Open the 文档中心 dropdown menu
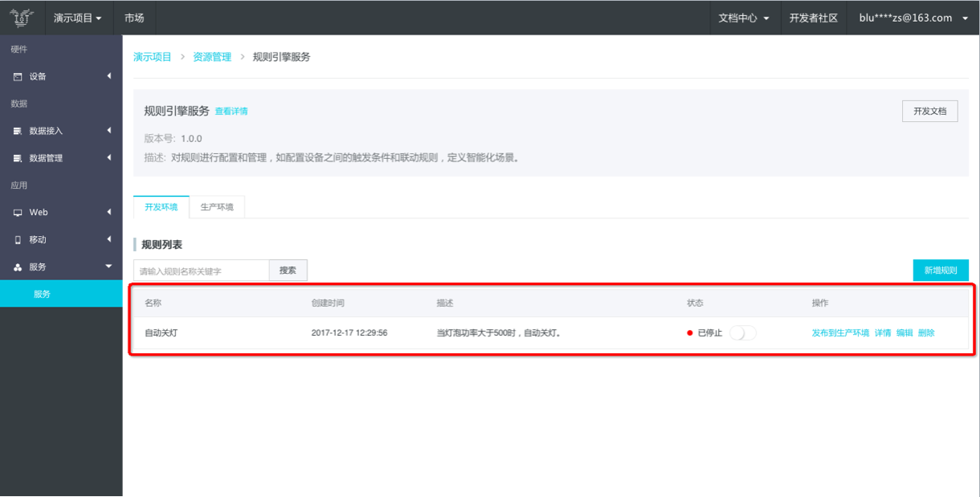This screenshot has width=980, height=497. [744, 18]
